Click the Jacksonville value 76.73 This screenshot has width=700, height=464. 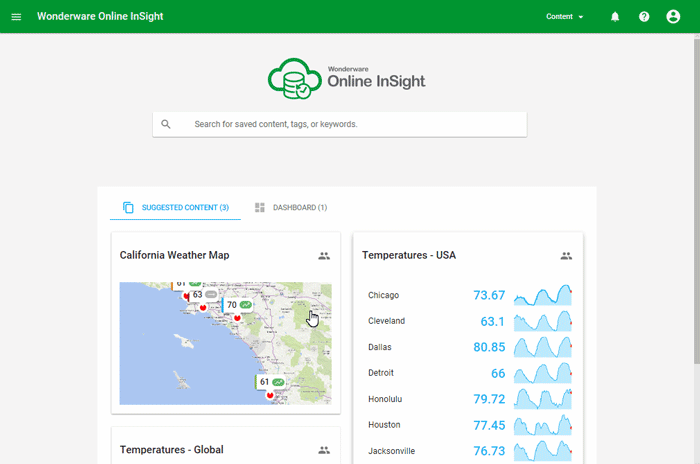point(489,451)
